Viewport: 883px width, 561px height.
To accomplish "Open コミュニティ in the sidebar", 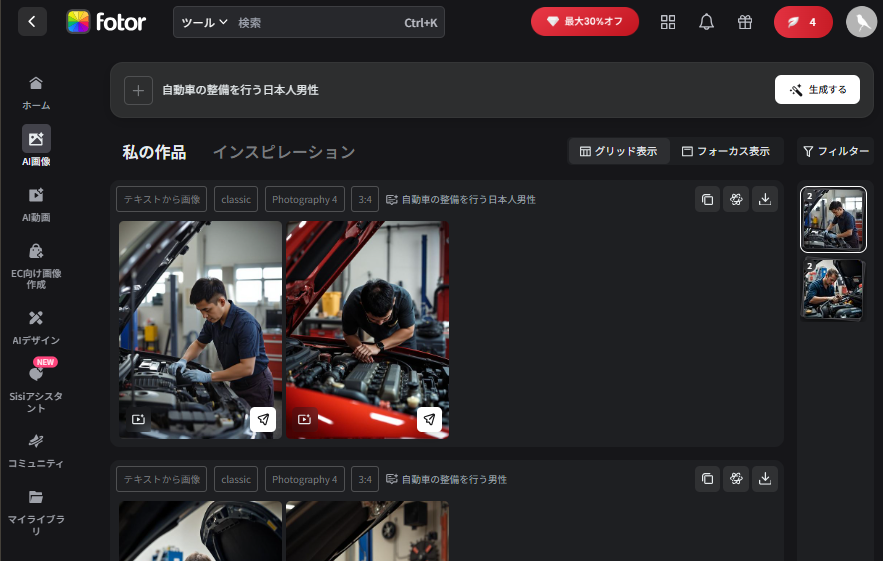I will click(x=36, y=450).
